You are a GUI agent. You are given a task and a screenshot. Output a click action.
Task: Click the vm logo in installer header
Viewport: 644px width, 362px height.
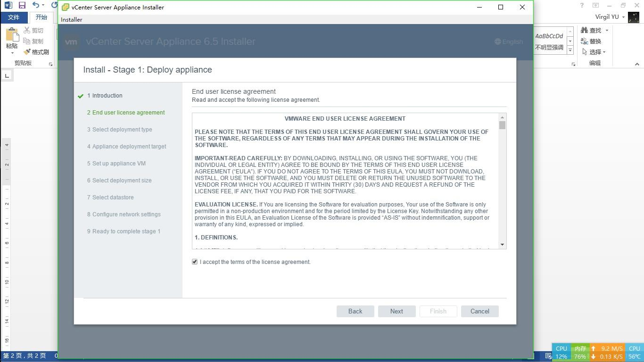71,41
